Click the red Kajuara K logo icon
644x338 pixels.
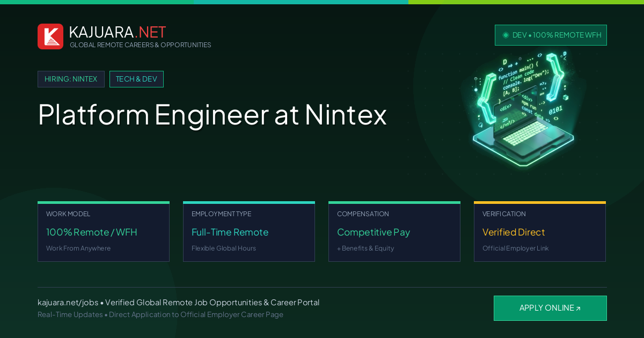[50, 36]
